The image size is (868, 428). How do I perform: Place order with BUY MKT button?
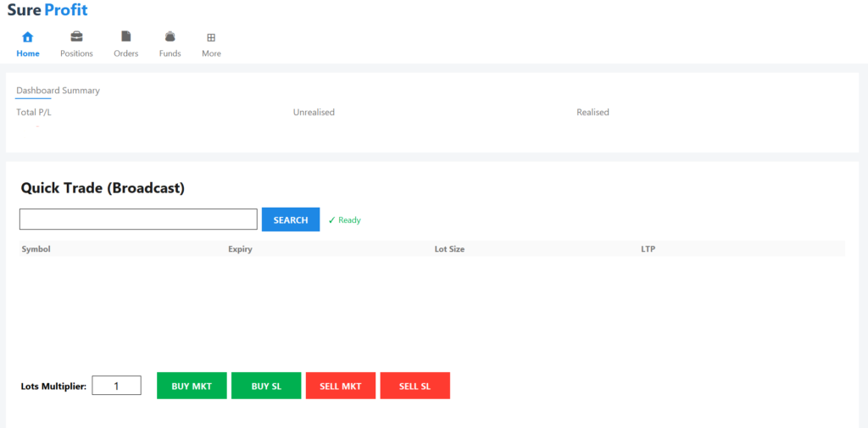192,386
